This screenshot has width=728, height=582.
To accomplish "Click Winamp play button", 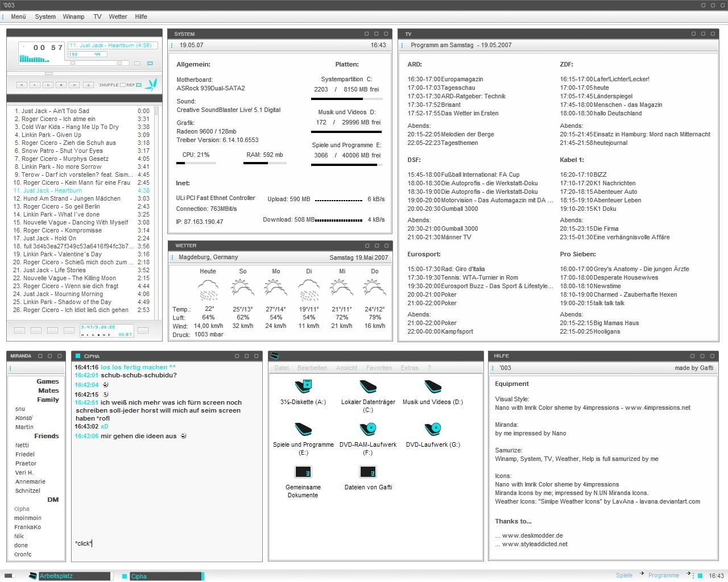I will coord(35,85).
